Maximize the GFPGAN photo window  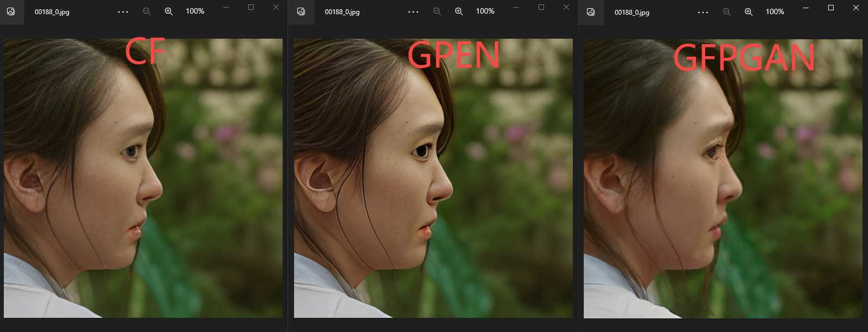tap(831, 8)
